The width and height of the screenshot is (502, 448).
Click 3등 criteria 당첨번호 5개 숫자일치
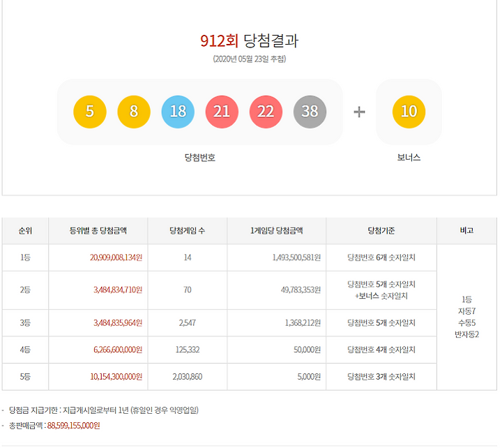click(x=381, y=323)
